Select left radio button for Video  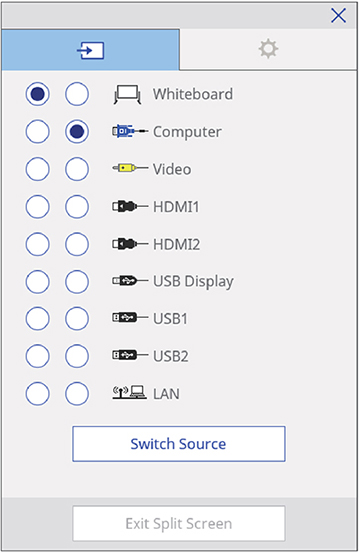[37, 169]
